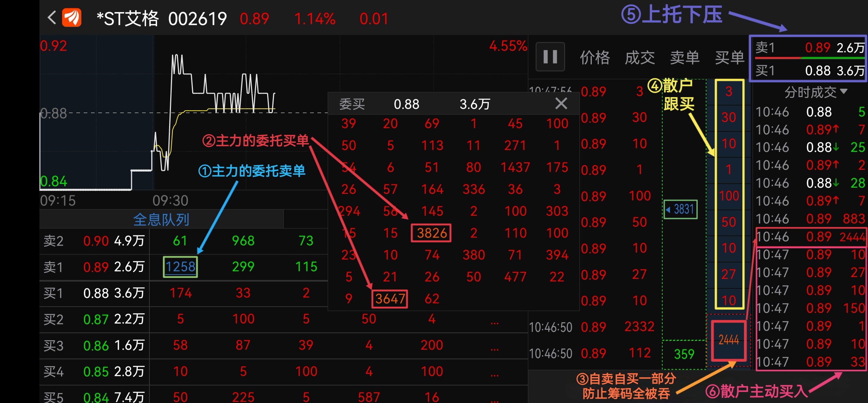The height and width of the screenshot is (403, 868).
Task: Tap the orange Tonghuashun app logo
Action: tap(72, 18)
